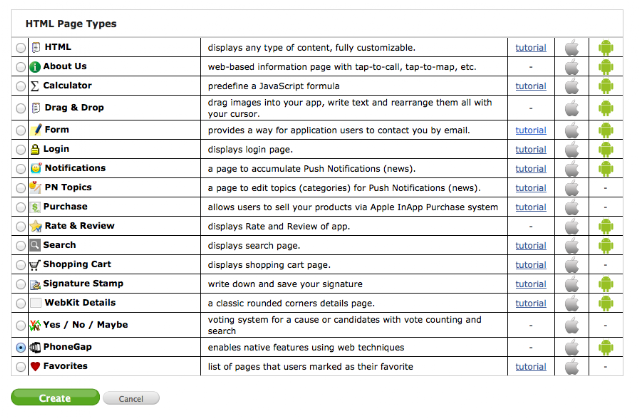Click the Apple icon in the PhoneGap row
This screenshot has height=419, width=640.
(x=572, y=347)
